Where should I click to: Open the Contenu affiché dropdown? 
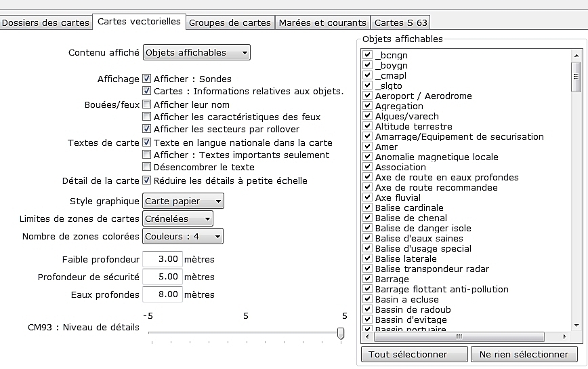tap(196, 52)
